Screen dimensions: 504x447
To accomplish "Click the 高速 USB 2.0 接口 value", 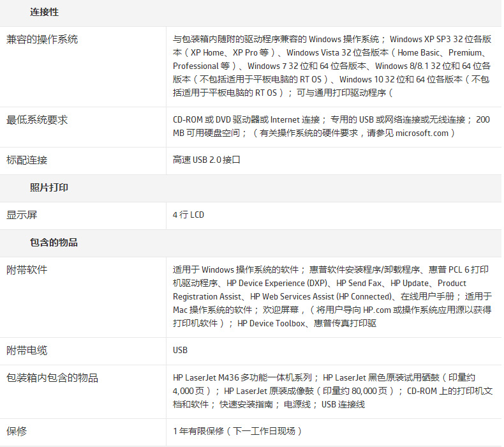I will click(206, 160).
